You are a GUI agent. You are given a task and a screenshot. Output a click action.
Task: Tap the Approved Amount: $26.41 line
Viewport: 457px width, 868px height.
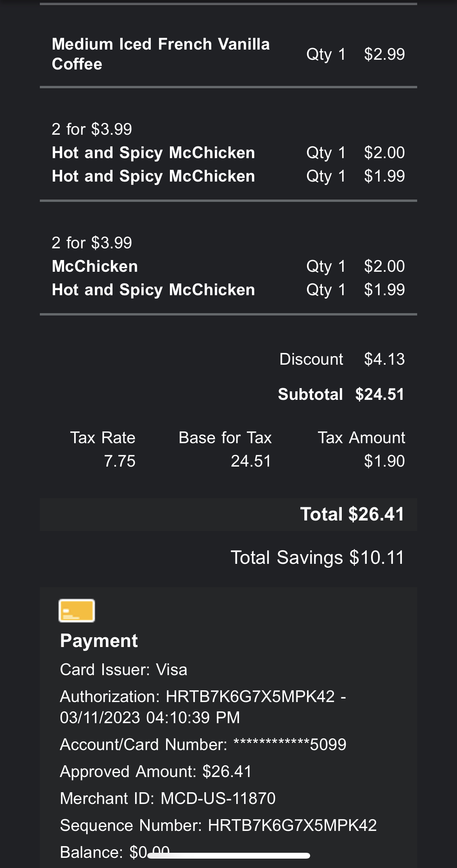pyautogui.click(x=155, y=772)
